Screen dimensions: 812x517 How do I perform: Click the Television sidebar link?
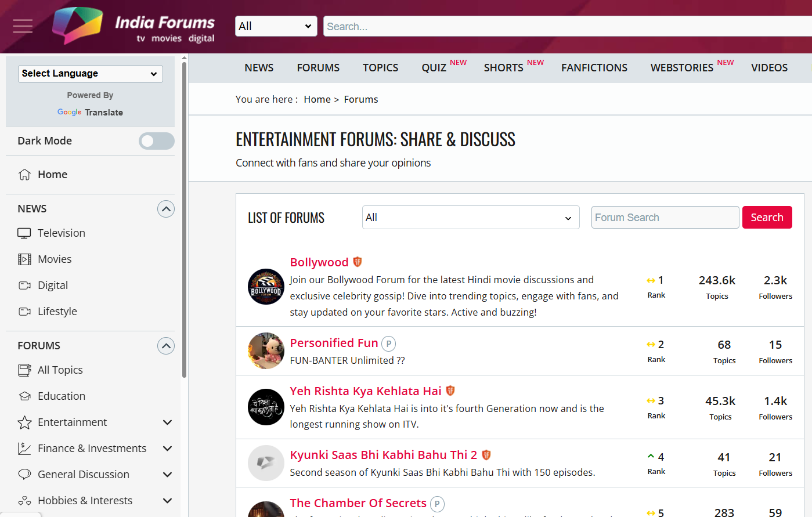point(62,233)
